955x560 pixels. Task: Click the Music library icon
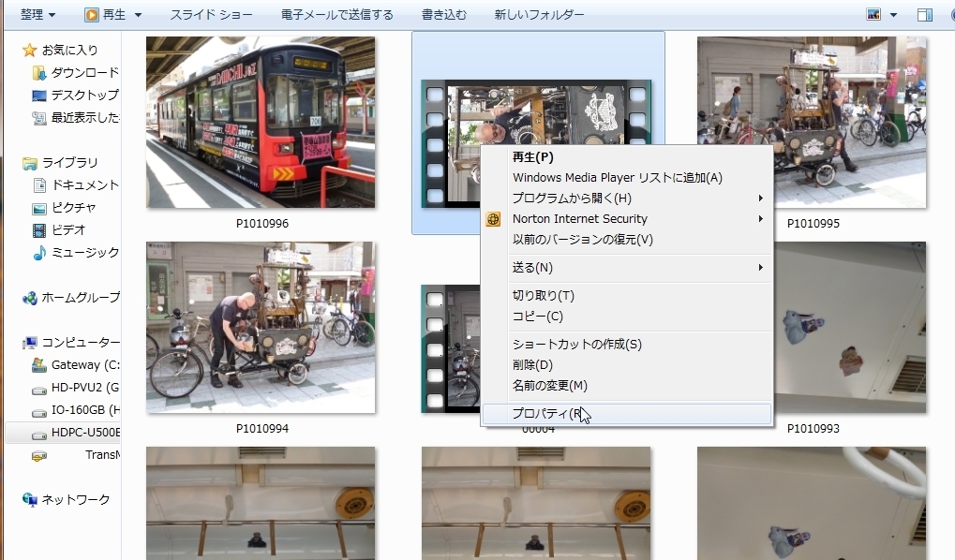(x=39, y=253)
